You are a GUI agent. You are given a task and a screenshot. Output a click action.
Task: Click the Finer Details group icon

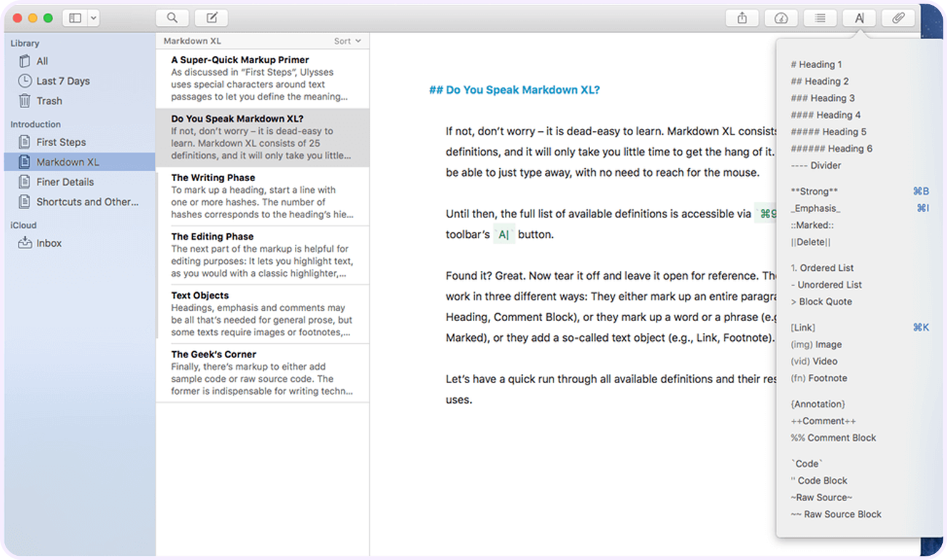click(25, 182)
